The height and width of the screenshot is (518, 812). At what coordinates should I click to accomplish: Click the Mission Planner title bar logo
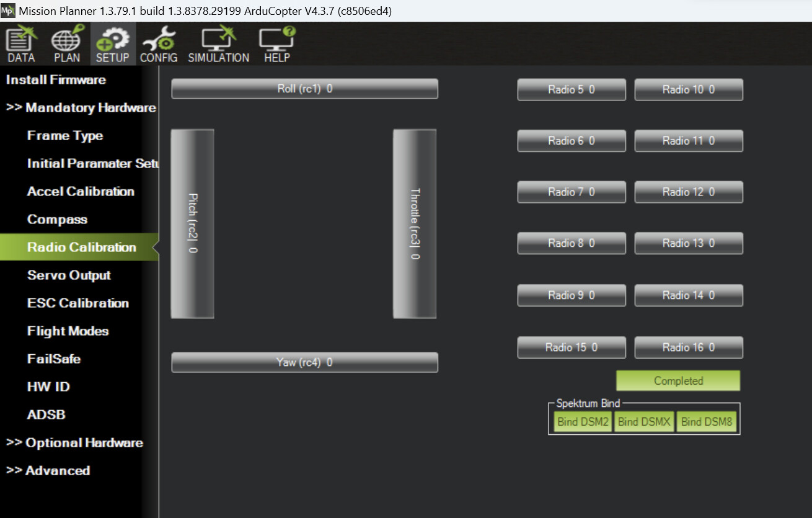pos(8,11)
